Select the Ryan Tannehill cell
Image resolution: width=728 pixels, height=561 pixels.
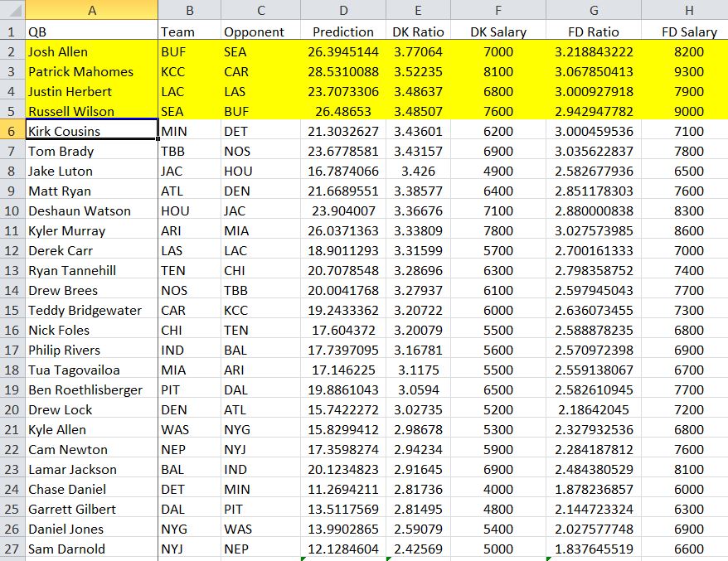tap(92, 270)
